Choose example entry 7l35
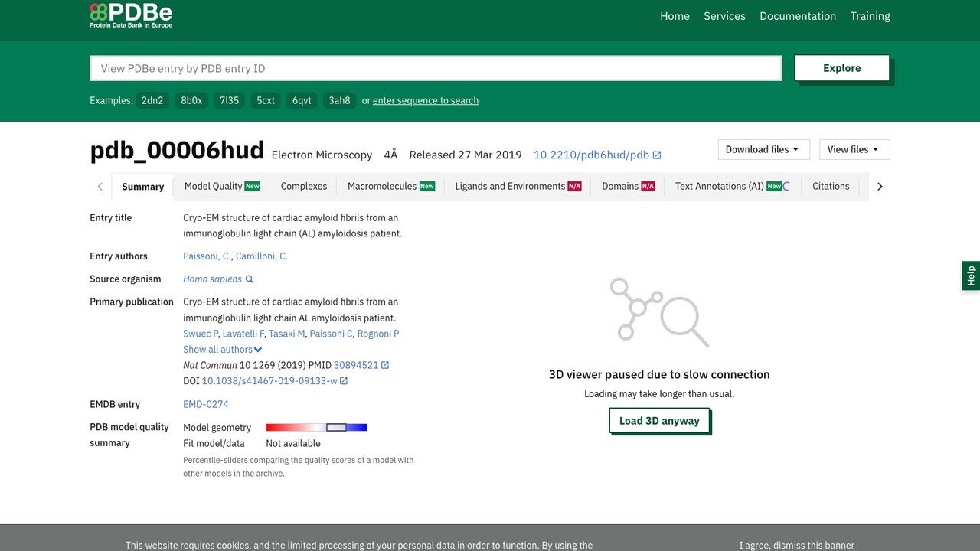Screen dimensions: 980x551 229,100
